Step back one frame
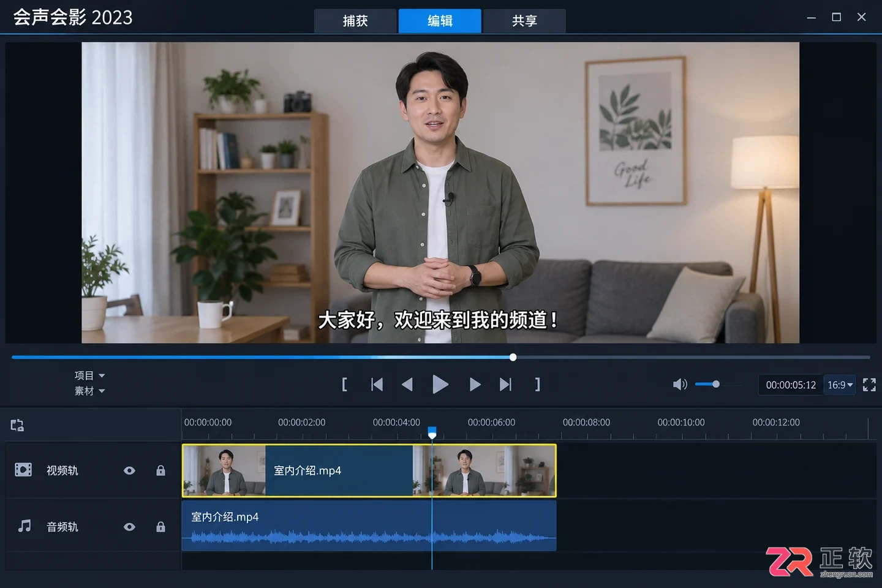 click(407, 385)
